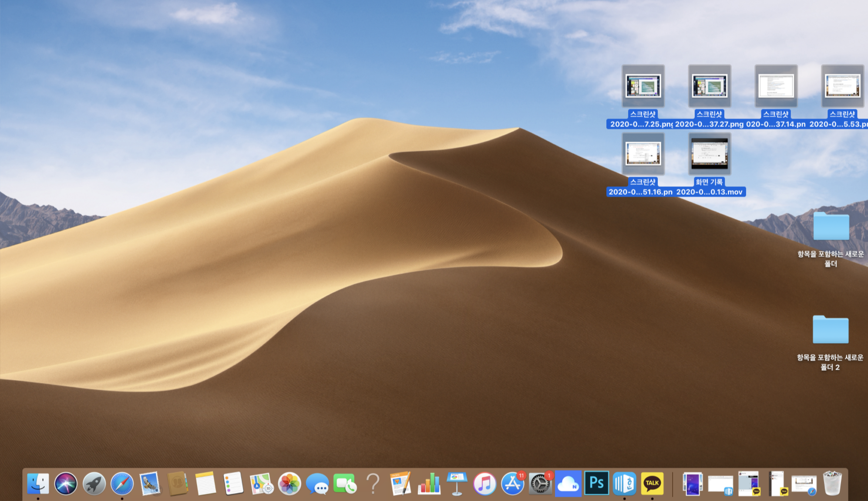Open the Safari compass icon
The width and height of the screenshot is (868, 501).
122,484
